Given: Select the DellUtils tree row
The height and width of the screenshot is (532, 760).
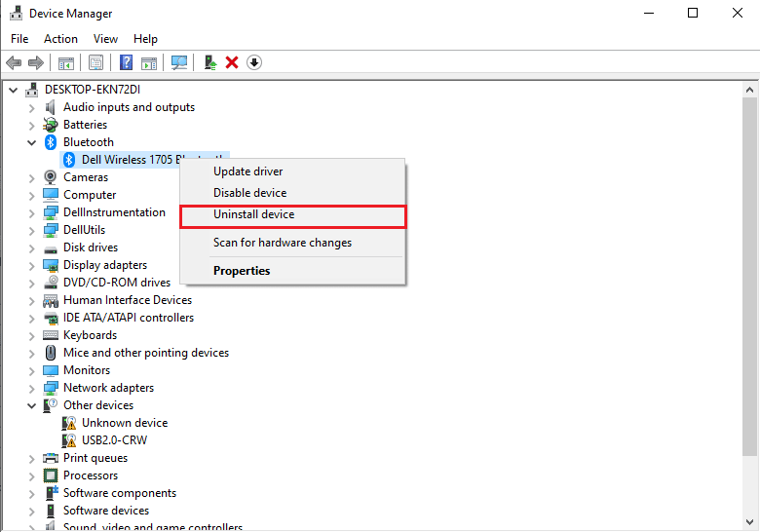Looking at the screenshot, I should point(85,230).
